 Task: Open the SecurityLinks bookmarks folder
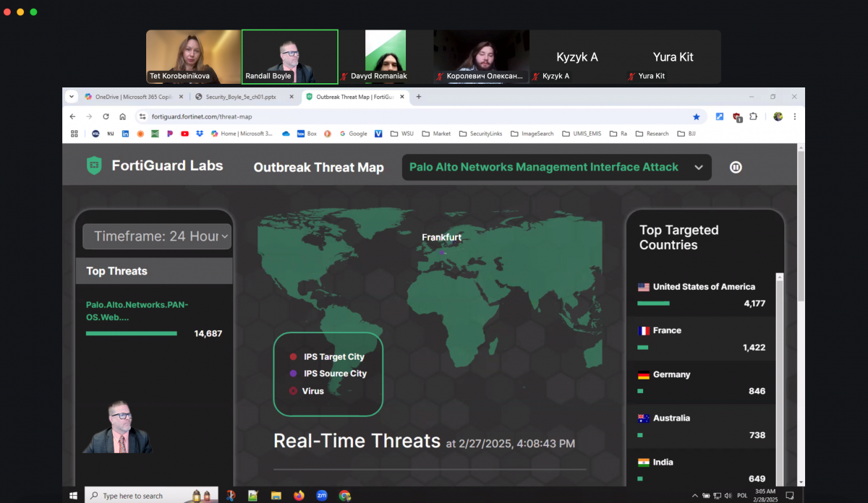point(482,134)
